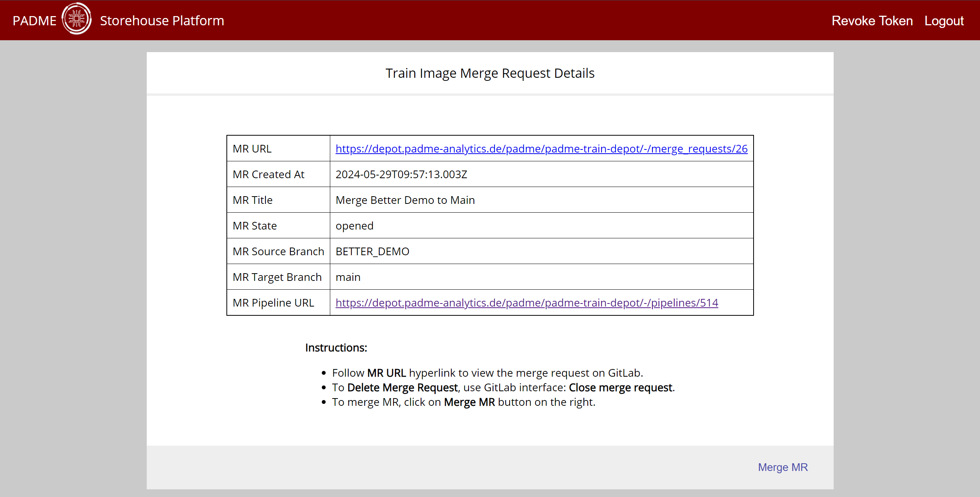Click the 'Instructions:' heading
Image resolution: width=980 pixels, height=497 pixels.
pyautogui.click(x=336, y=348)
